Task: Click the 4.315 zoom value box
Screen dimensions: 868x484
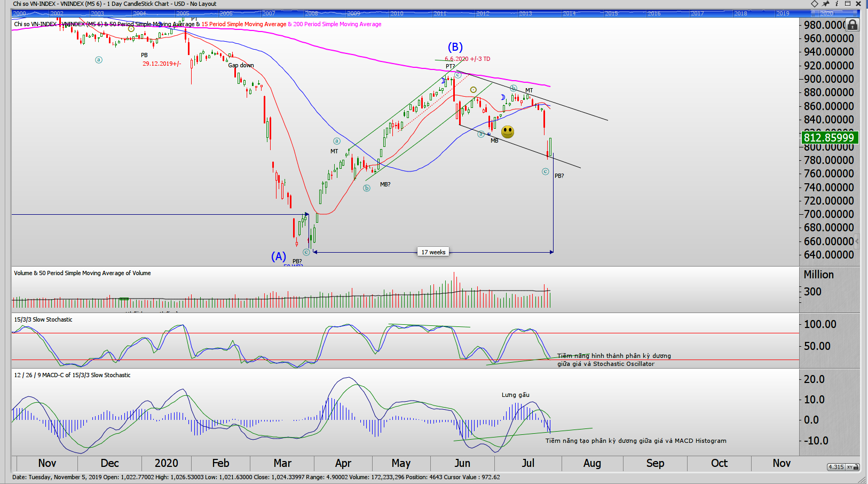Action: pyautogui.click(x=835, y=467)
